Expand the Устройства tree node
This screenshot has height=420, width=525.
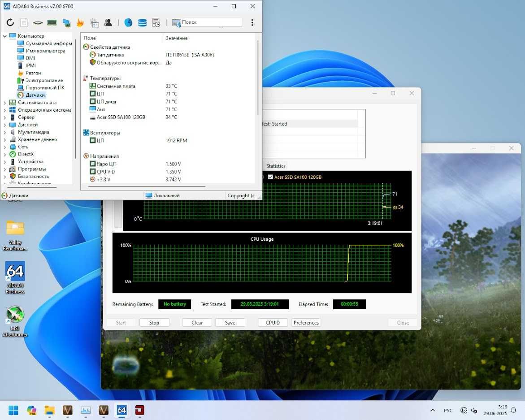pyautogui.click(x=4, y=161)
